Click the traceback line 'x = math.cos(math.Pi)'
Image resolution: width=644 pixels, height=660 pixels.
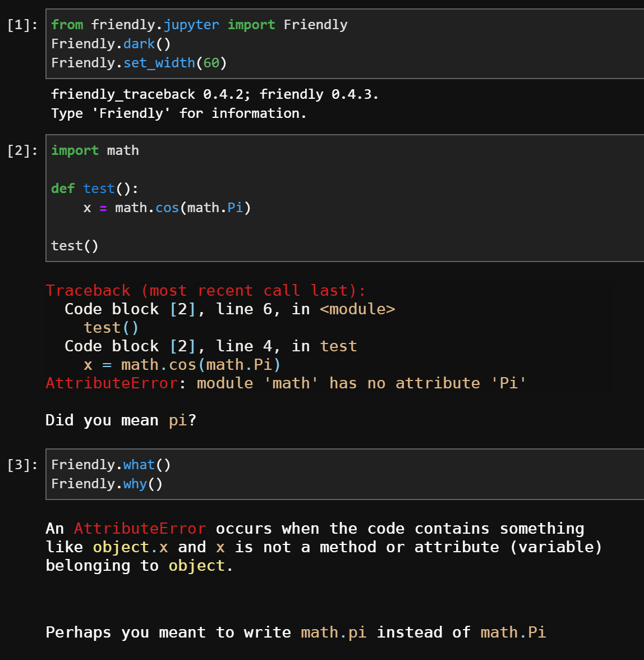point(182,365)
